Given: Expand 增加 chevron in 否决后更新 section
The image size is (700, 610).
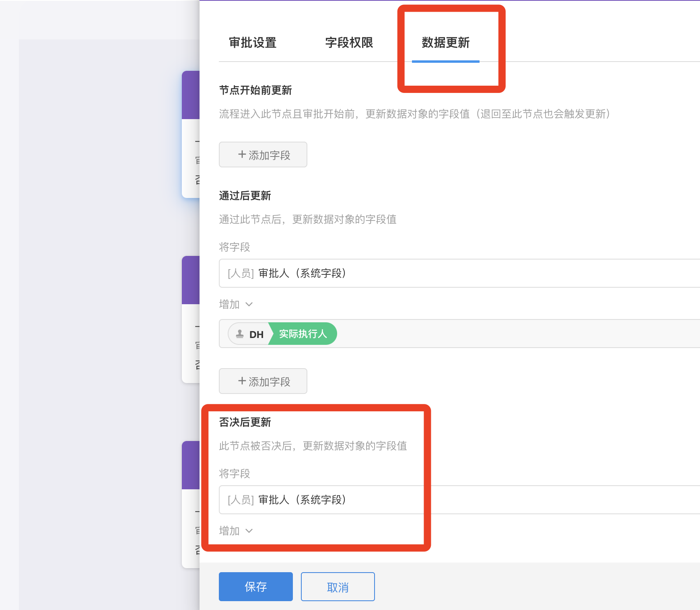Looking at the screenshot, I should coord(249,531).
